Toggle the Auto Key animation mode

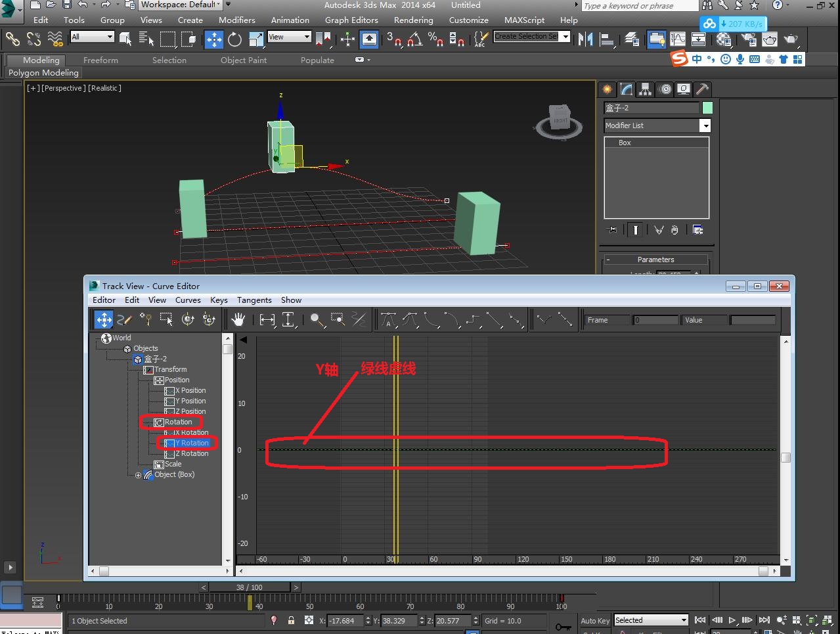pyautogui.click(x=595, y=621)
